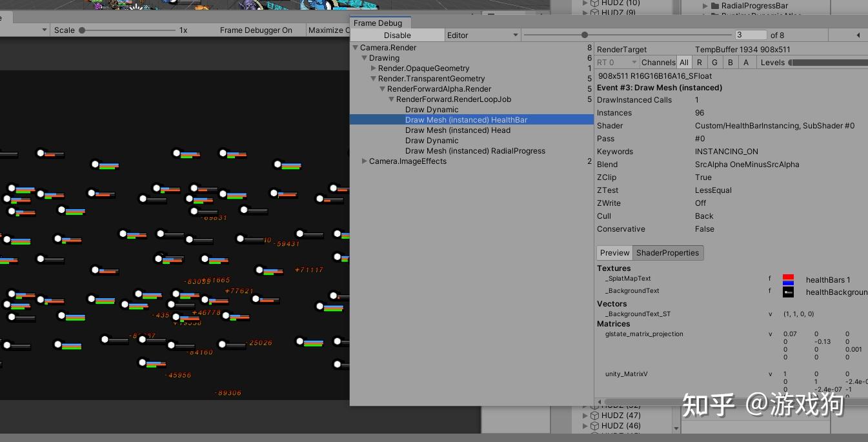Click the healthBars 1 texture thumbnail
Image resolution: width=868 pixels, height=442 pixels.
[789, 279]
